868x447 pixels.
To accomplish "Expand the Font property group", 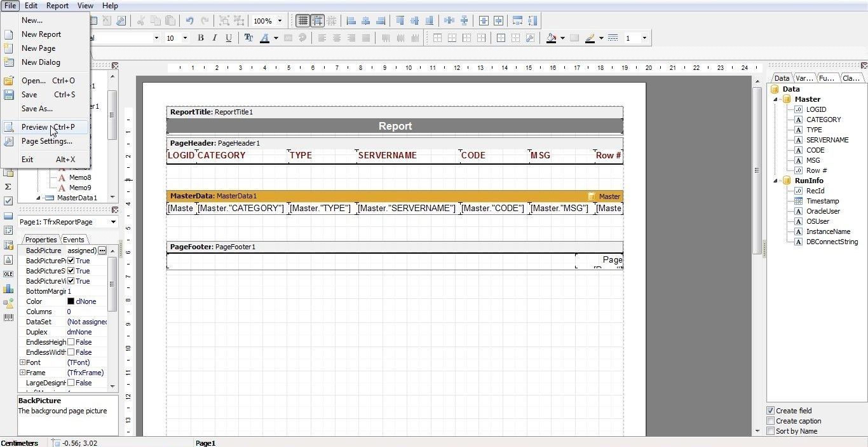I will point(22,362).
